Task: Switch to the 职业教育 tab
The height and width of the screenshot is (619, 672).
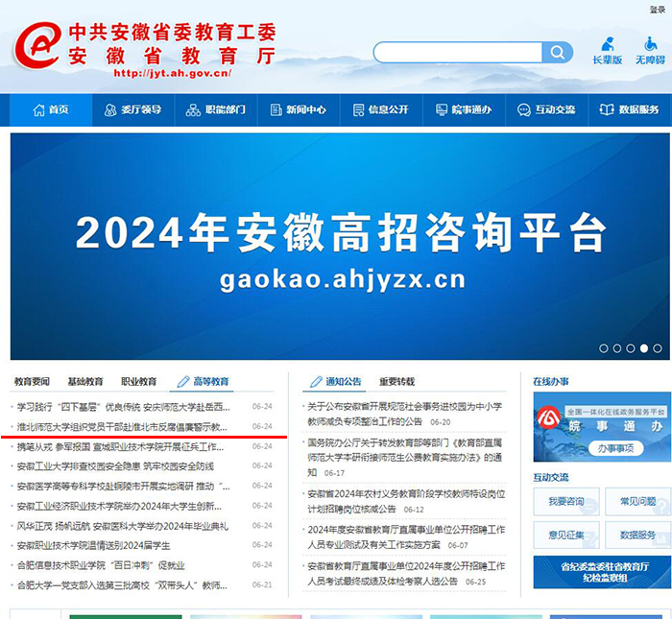Action: [138, 381]
